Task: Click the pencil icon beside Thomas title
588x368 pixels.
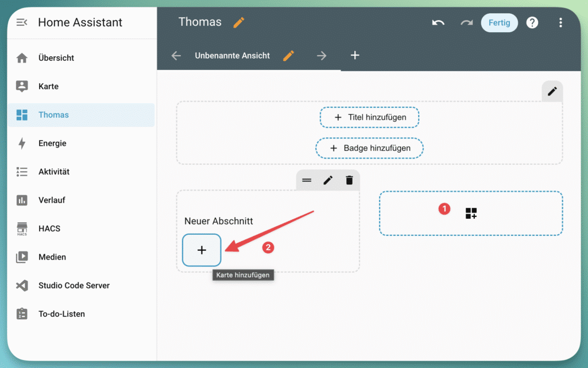Action: (238, 22)
